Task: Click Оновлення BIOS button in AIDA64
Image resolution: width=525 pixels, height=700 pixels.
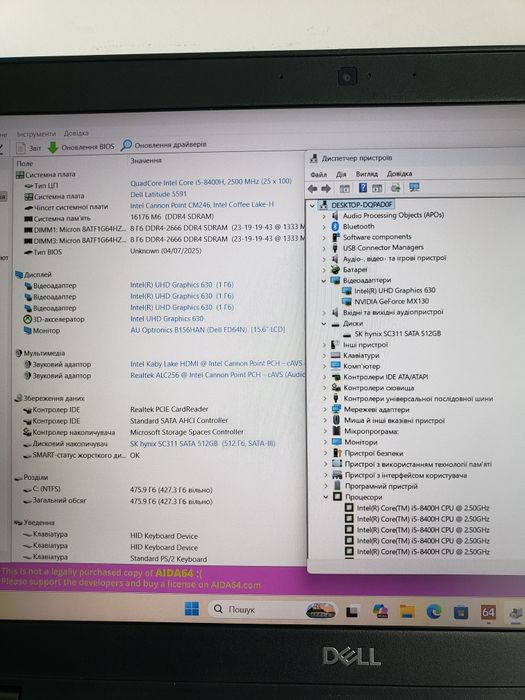Action: click(x=81, y=147)
